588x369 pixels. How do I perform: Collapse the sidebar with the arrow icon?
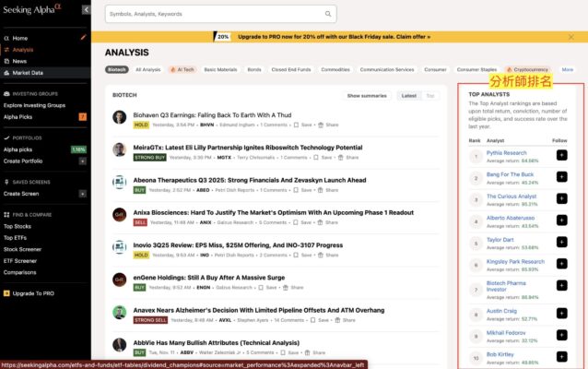[x=86, y=9]
